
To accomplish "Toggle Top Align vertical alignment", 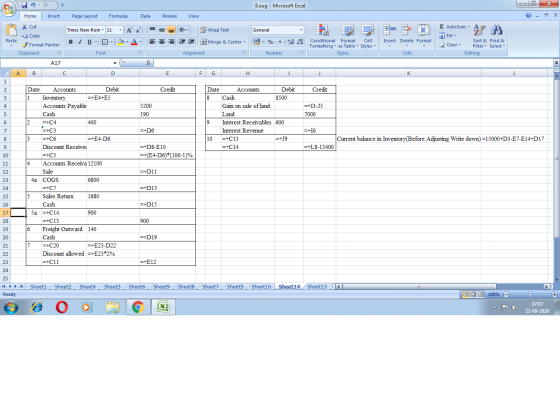I will pos(152,30).
